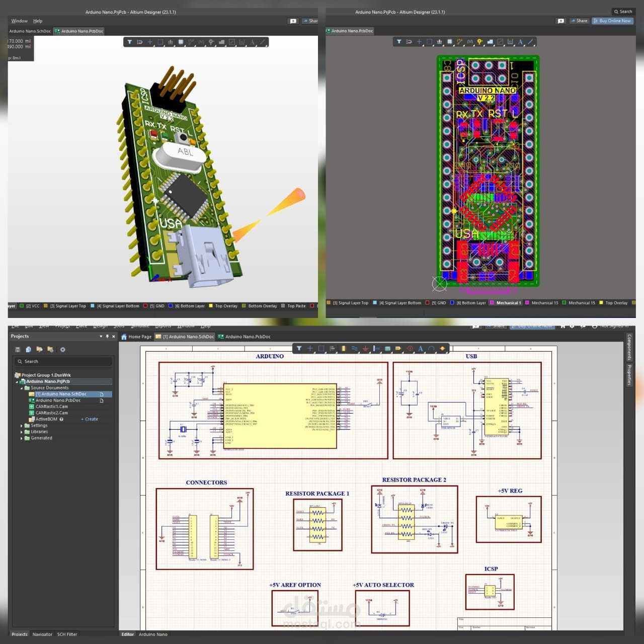Viewport: 644px width, 644px height.
Task: Select the text string tool in the 2D PCB toolbar
Action: 520,42
